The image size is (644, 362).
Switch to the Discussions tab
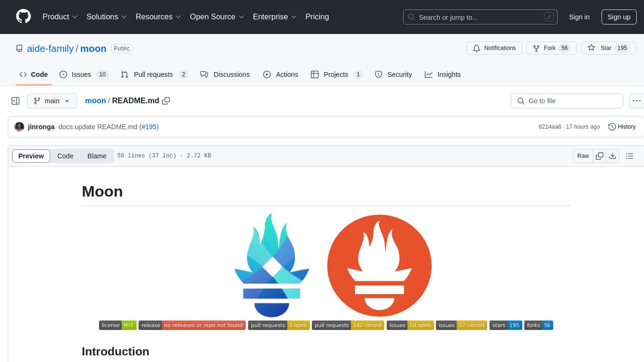point(225,74)
